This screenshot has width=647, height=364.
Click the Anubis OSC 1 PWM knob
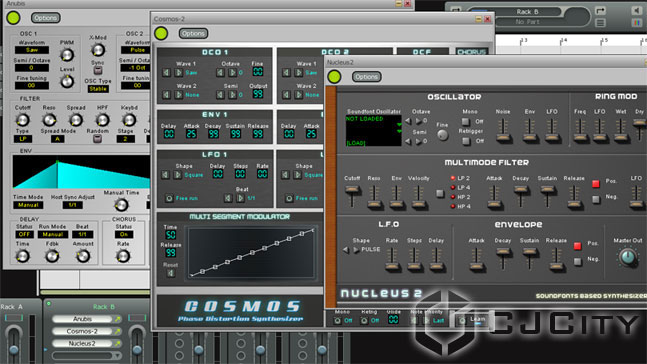pos(67,54)
